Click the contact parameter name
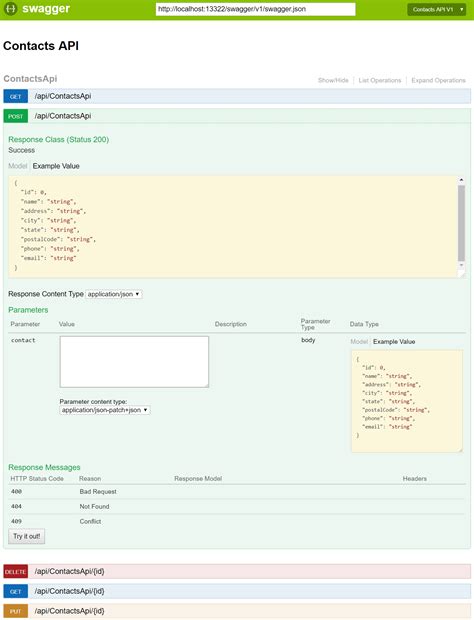 (23, 340)
